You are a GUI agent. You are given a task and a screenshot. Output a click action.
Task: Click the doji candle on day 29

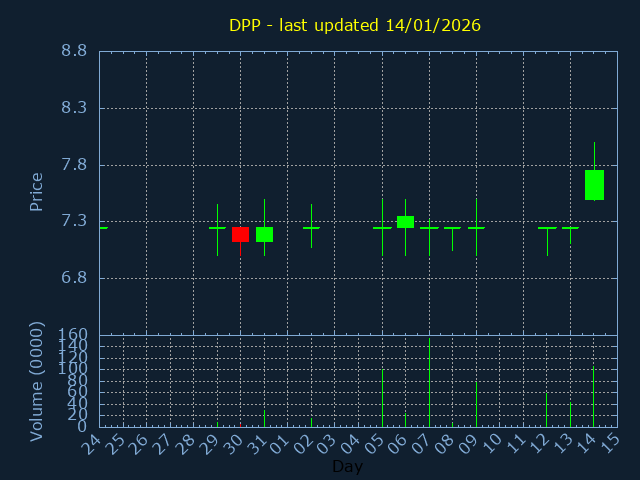coord(217,228)
